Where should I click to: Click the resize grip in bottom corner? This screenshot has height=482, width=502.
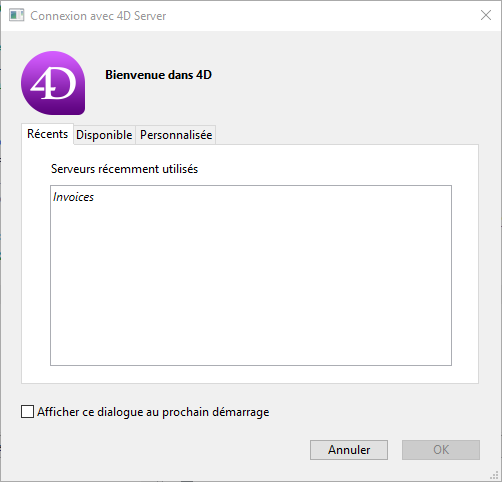point(494,475)
